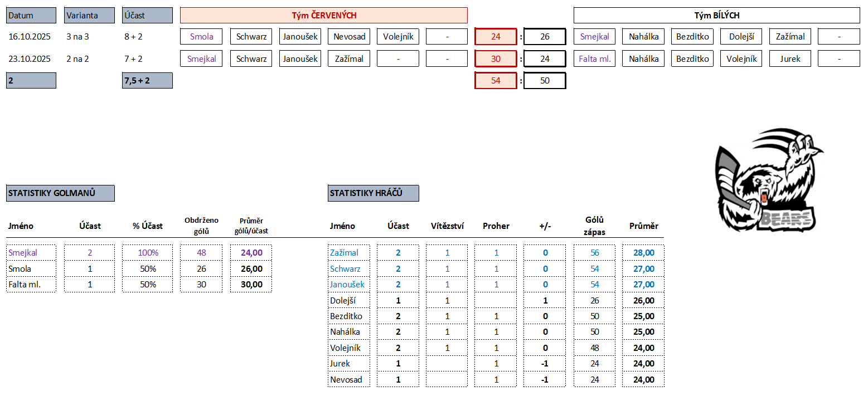
Task: Click the Datum column header
Action: point(31,16)
